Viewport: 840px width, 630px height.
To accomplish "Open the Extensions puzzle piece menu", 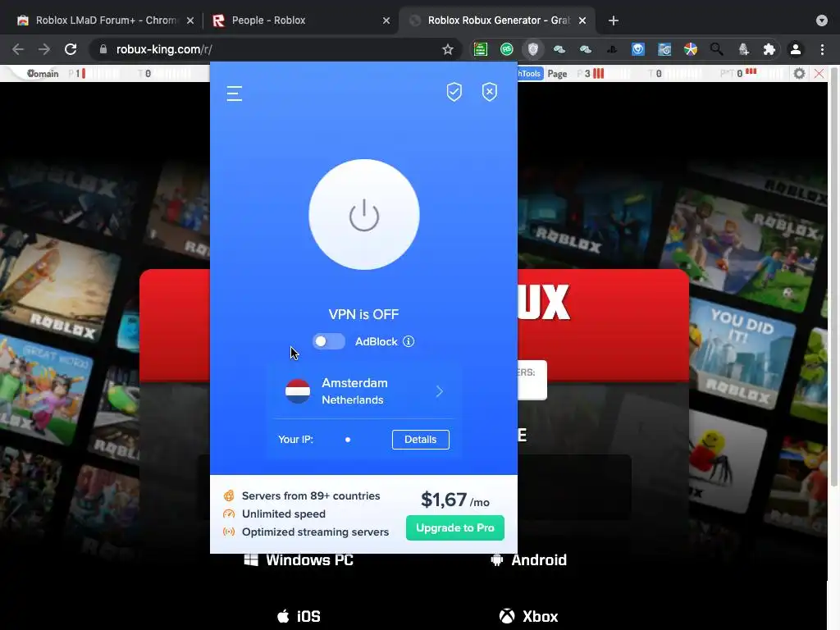I will click(769, 49).
